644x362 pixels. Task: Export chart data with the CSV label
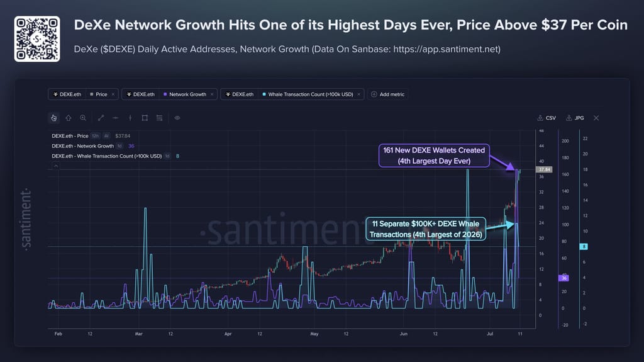point(551,118)
